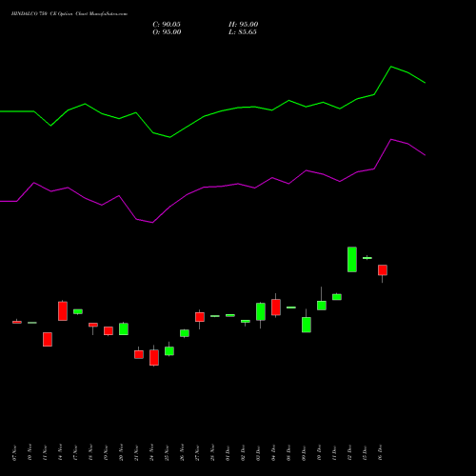Select the 24 Nov date label
The height and width of the screenshot is (476, 476).
[151, 453]
